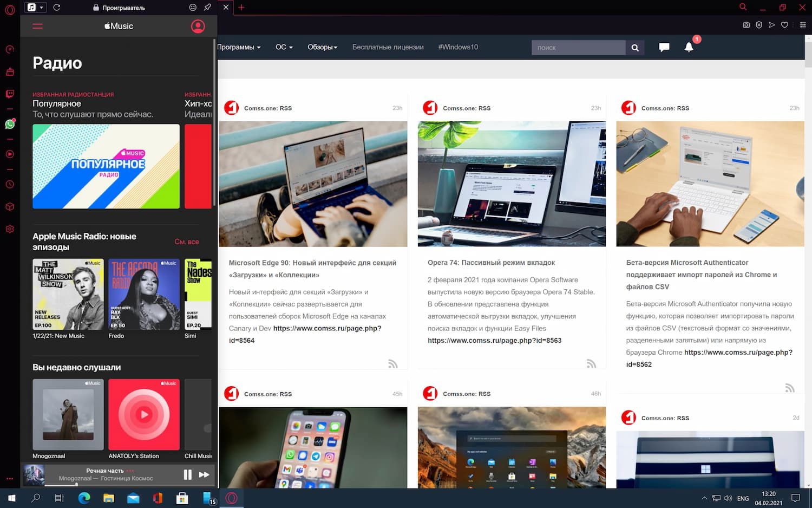Click RSS icon on Microsoft Authenticator card
The width and height of the screenshot is (812, 508).
coord(790,388)
